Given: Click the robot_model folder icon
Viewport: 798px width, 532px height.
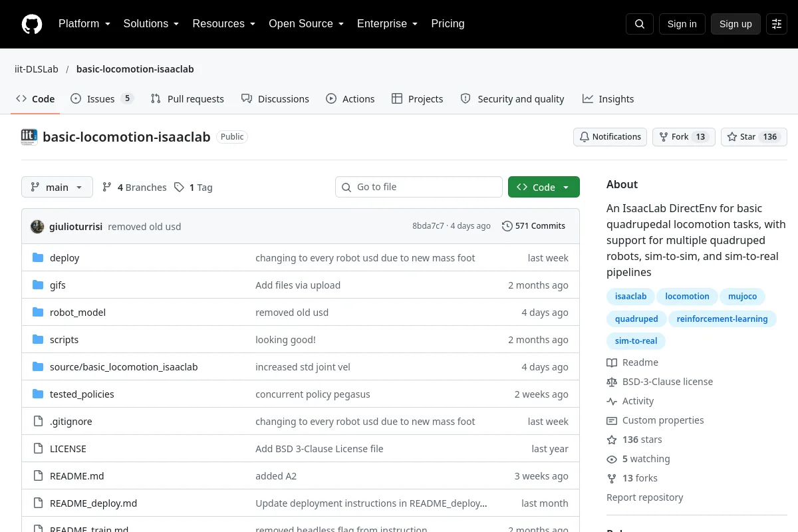Looking at the screenshot, I should (38, 313).
